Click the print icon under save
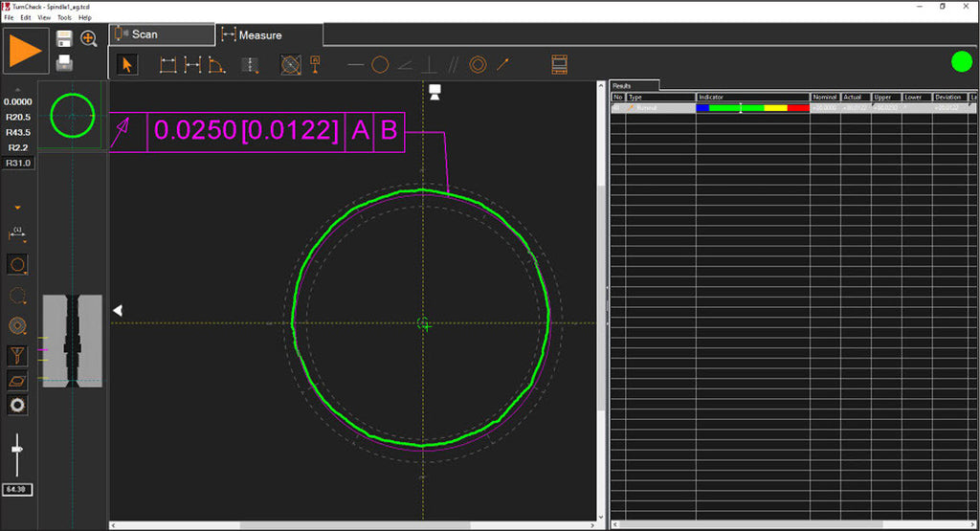980x531 pixels. click(64, 62)
